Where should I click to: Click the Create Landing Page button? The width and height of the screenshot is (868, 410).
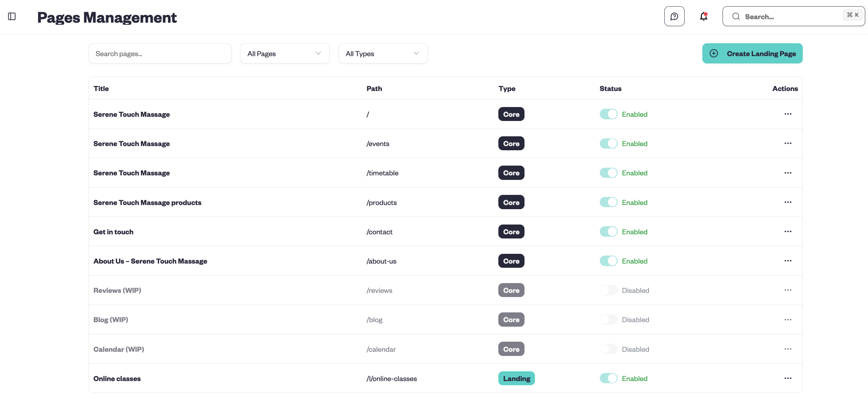pos(752,53)
